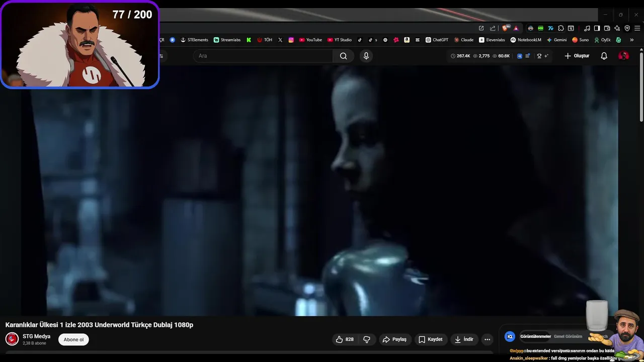644x362 pixels.
Task: Open the Gemini bookmark
Action: [x=556, y=40]
